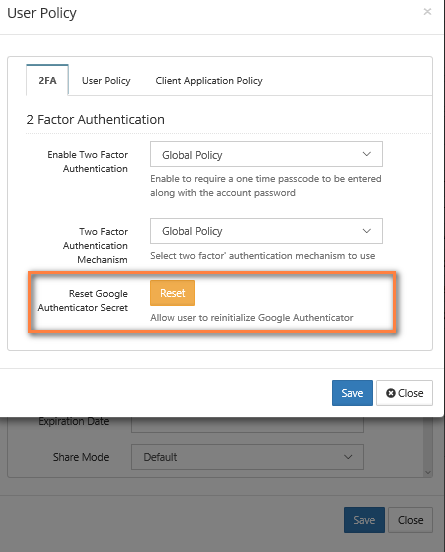Click the orange Reset button
This screenshot has height=552, width=445.
173,293
